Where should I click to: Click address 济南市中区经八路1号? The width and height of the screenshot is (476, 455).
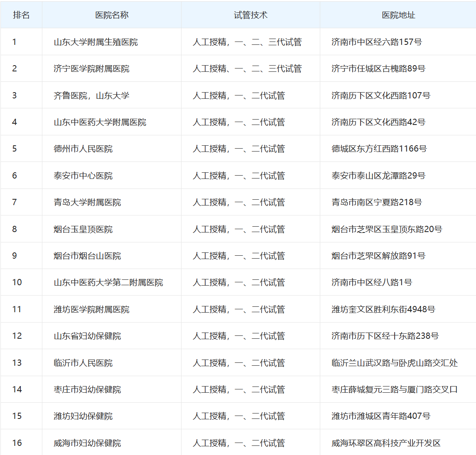(x=372, y=282)
